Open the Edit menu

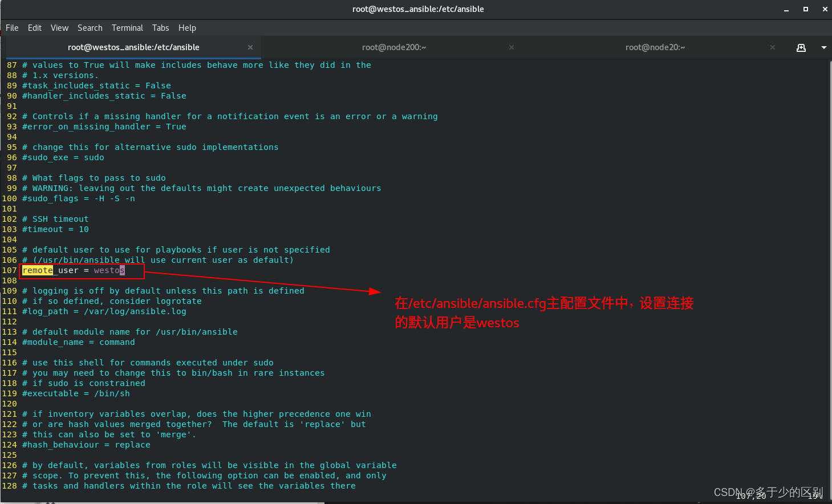coord(35,28)
